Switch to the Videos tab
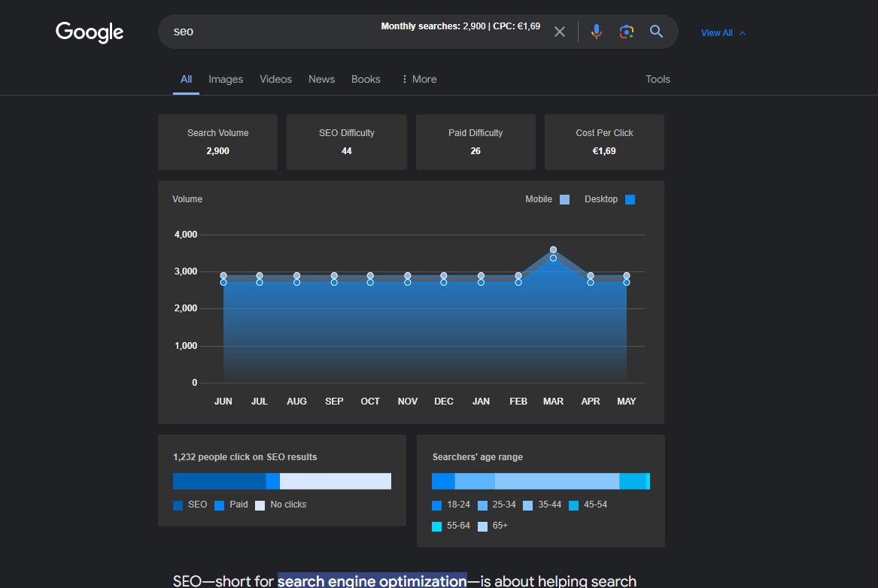 [x=275, y=79]
